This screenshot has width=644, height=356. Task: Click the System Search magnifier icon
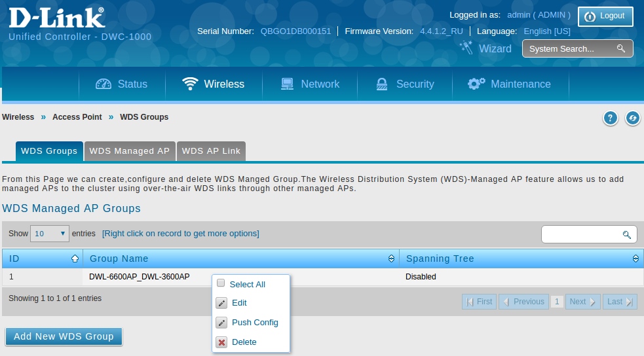[620, 49]
